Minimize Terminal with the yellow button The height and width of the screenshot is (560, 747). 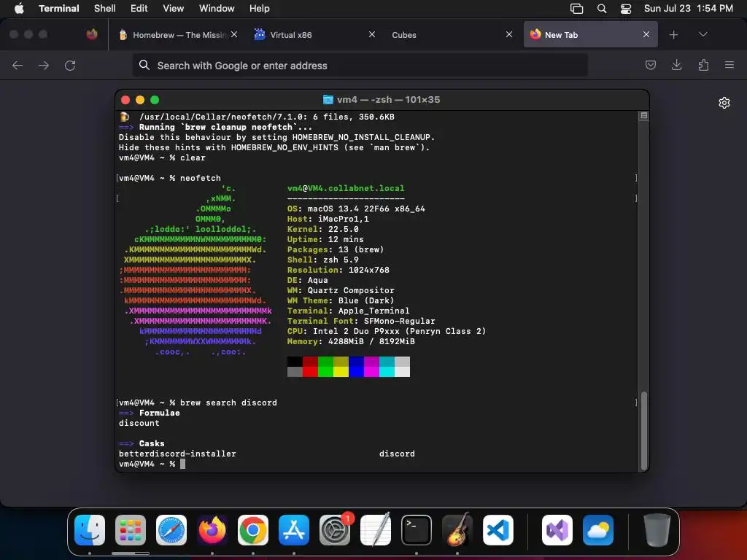click(x=140, y=99)
